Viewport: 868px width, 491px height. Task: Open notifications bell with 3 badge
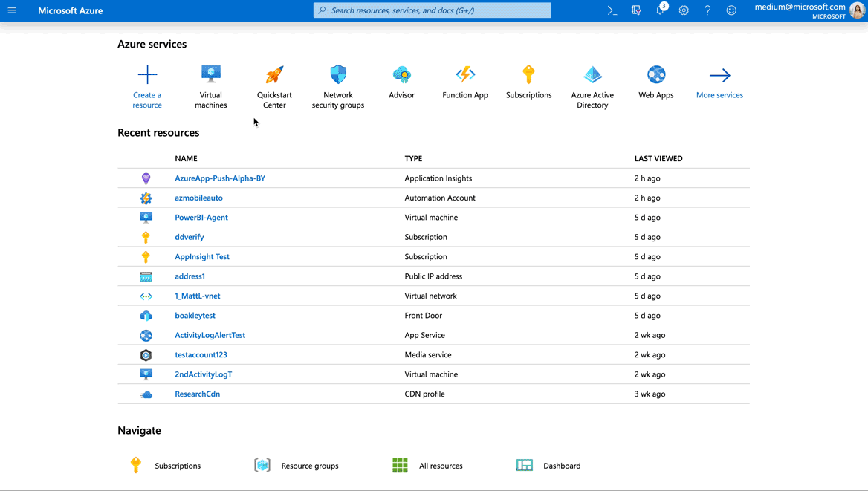661,10
